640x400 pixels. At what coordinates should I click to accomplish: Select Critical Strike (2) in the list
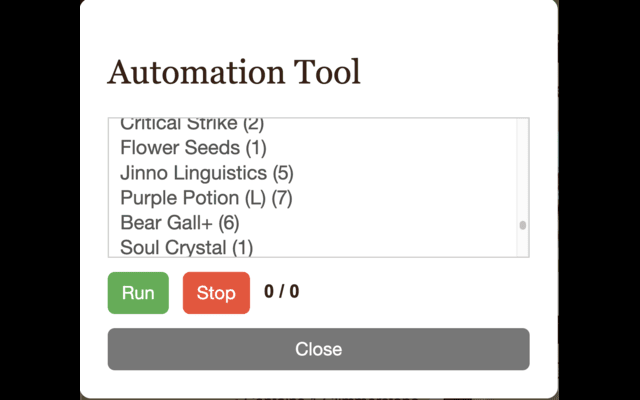pyautogui.click(x=191, y=125)
